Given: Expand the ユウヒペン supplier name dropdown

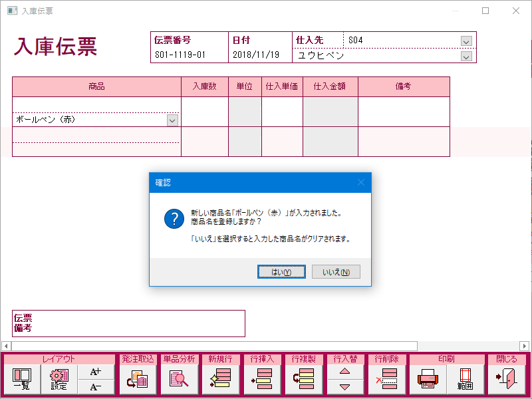Looking at the screenshot, I should [x=466, y=56].
